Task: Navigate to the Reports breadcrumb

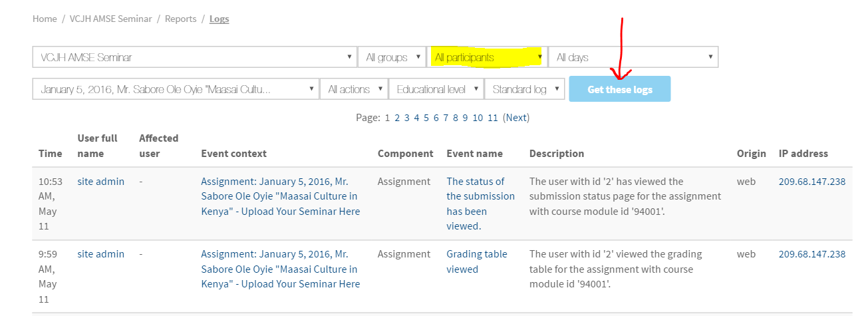Action: click(180, 19)
